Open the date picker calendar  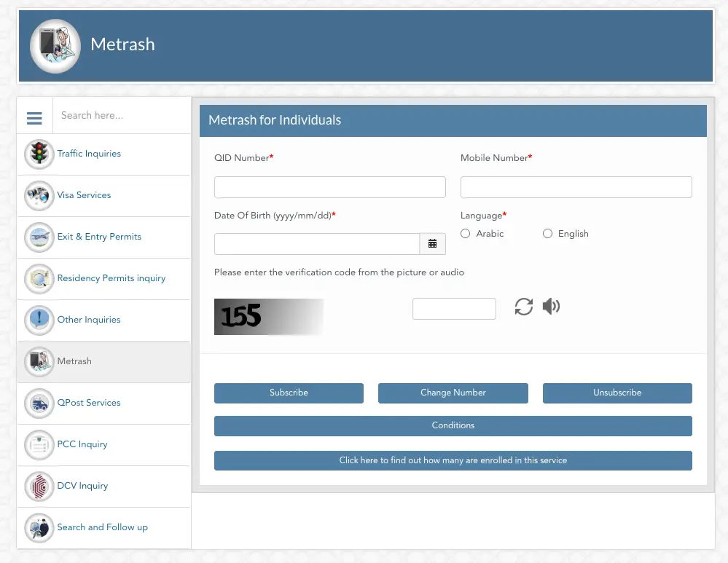432,243
